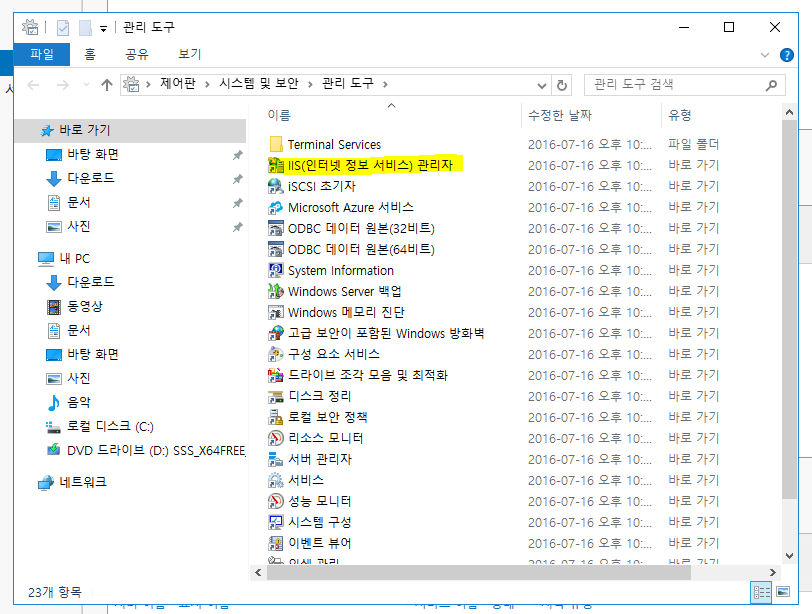
Task: Expand the 제어판 breadcrumb chevron
Action: pos(207,84)
